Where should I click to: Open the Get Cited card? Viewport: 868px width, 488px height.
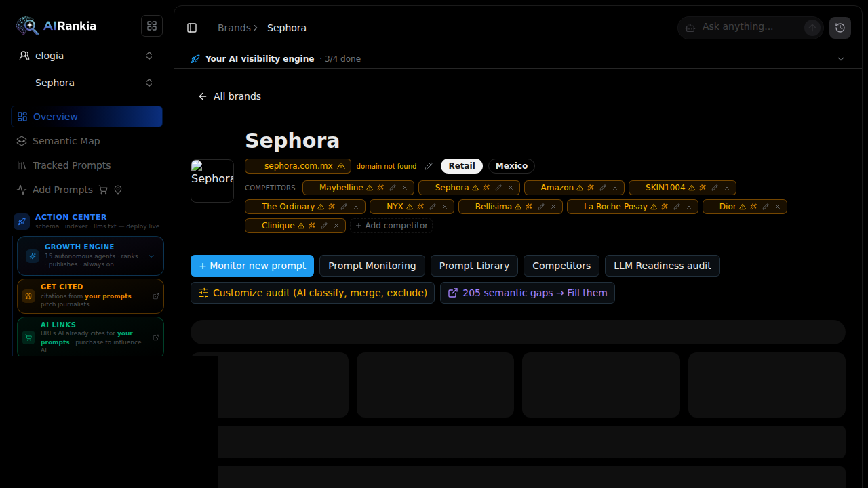(x=90, y=296)
